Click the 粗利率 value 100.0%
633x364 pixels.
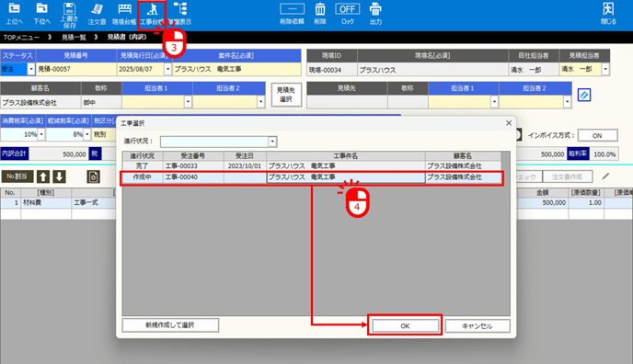pos(604,154)
